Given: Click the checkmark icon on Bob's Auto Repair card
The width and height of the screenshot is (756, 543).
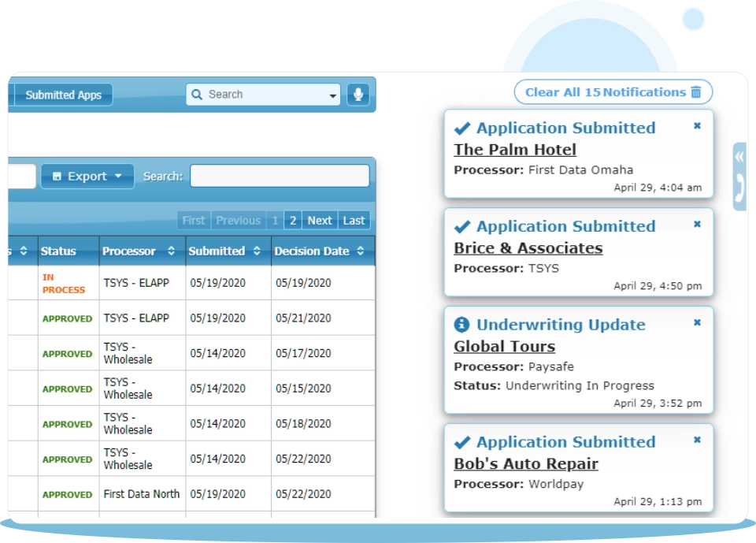Looking at the screenshot, I should [462, 442].
